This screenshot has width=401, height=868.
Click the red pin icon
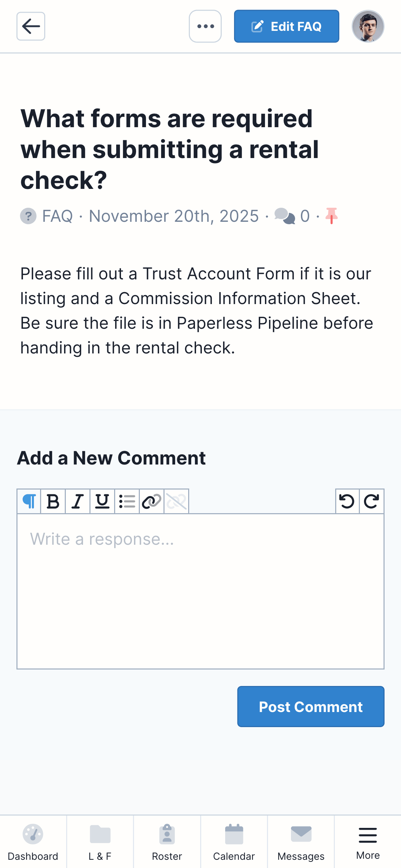[331, 216]
